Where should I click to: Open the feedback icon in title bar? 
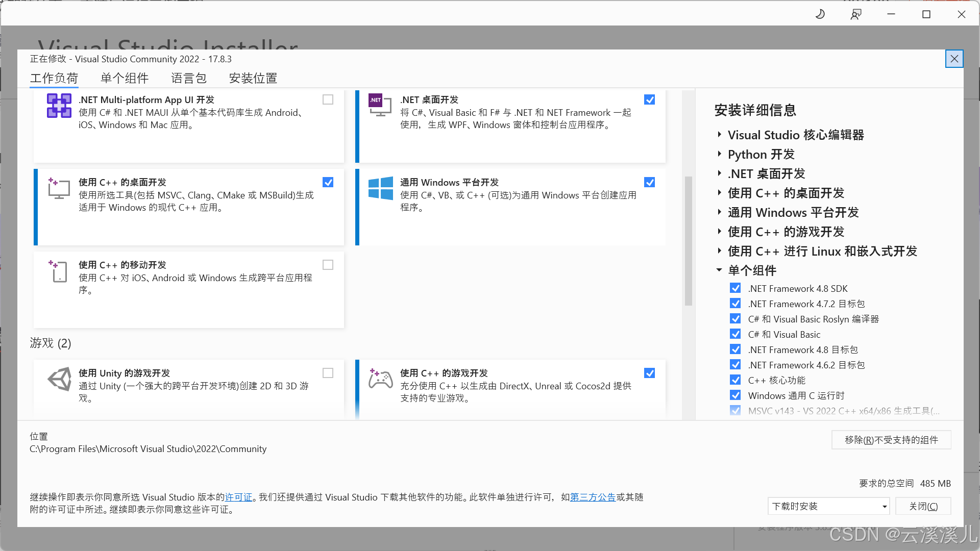856,14
